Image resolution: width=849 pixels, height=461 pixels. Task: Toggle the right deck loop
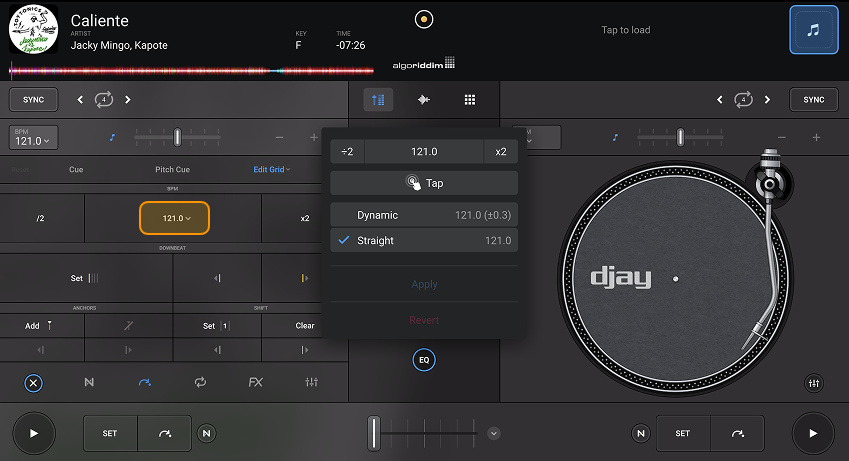click(x=743, y=100)
